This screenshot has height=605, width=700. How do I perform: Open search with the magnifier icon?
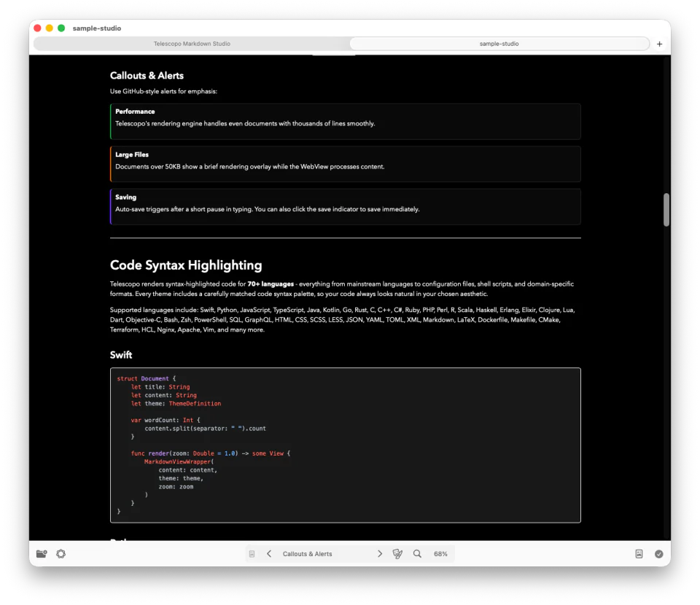pos(417,554)
